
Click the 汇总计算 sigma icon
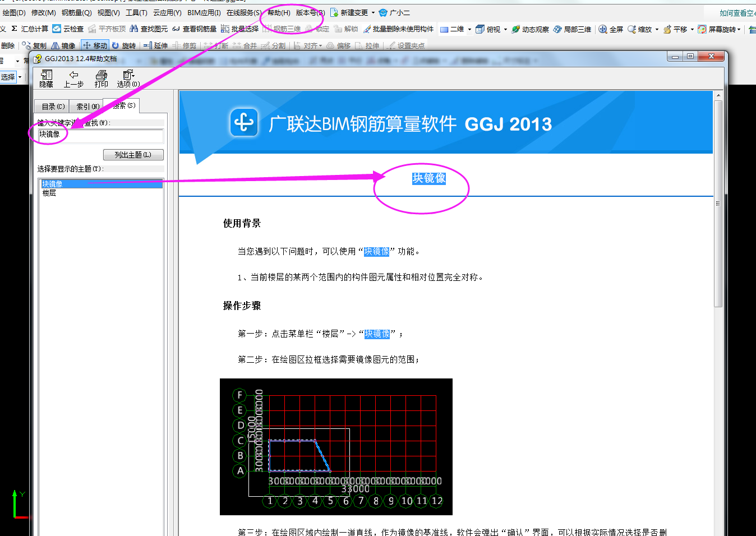(15, 29)
